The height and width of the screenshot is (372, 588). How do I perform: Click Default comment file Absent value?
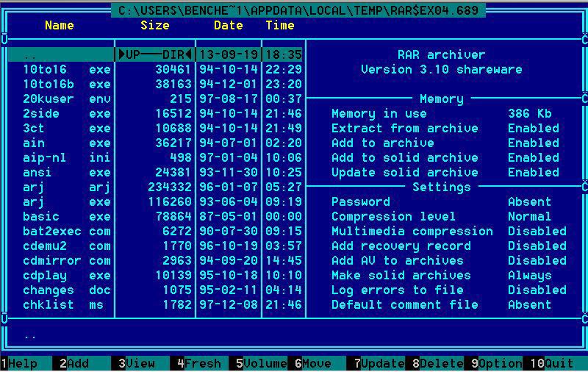[x=529, y=304]
